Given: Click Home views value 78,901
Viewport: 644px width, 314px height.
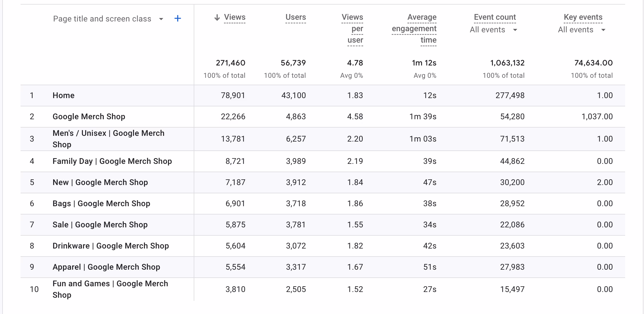Looking at the screenshot, I should pos(233,96).
